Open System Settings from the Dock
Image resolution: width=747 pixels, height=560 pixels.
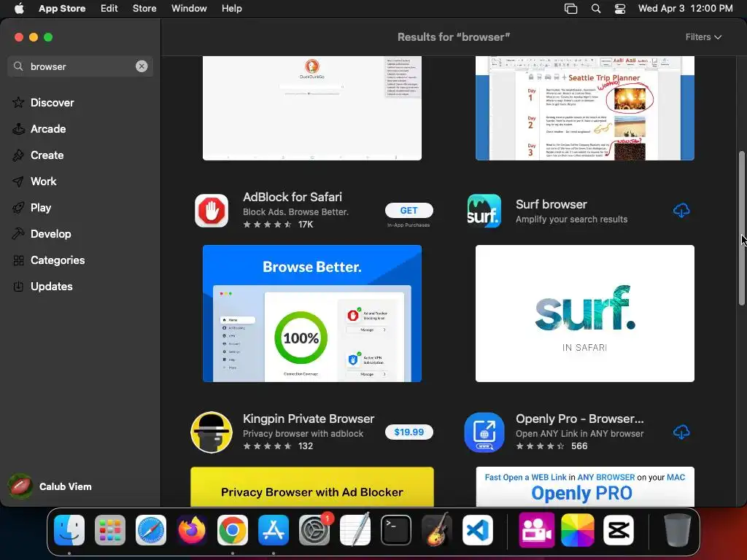click(x=314, y=530)
